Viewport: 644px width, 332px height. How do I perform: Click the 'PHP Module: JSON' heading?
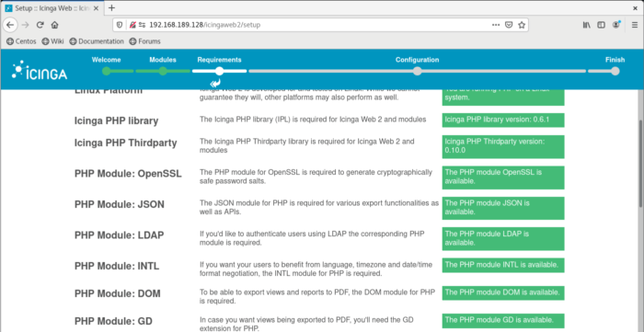[120, 204]
